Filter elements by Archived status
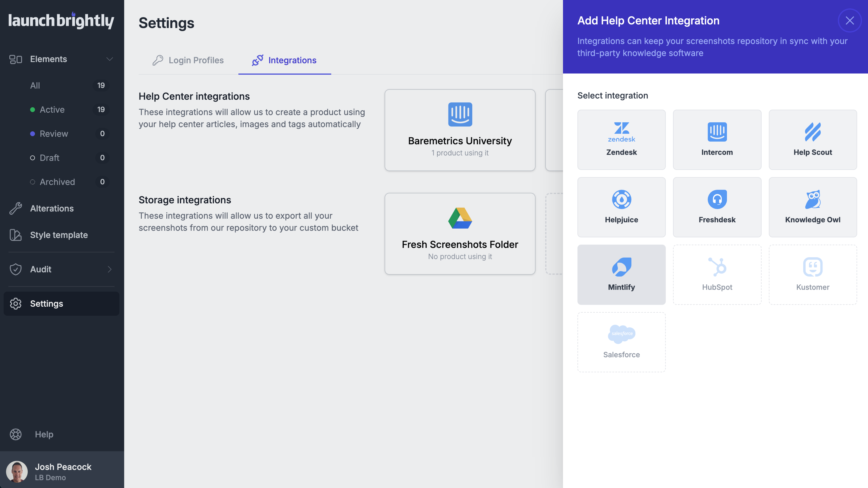The image size is (868, 488). pyautogui.click(x=57, y=182)
